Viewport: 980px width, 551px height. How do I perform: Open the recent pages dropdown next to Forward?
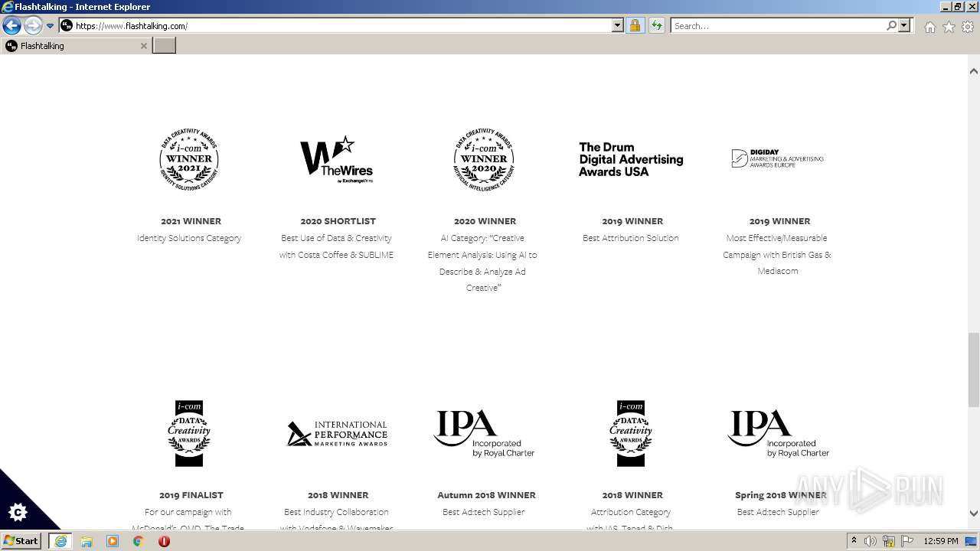(x=51, y=26)
